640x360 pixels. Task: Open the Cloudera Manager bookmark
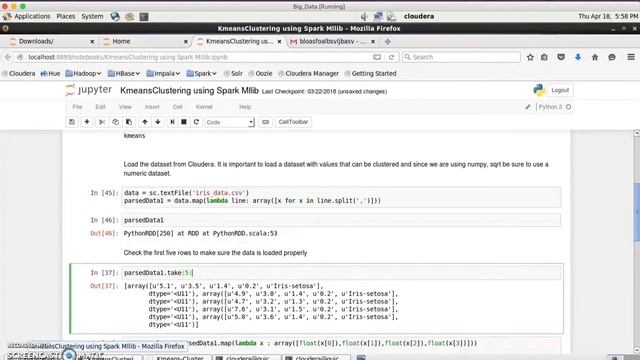coord(308,73)
